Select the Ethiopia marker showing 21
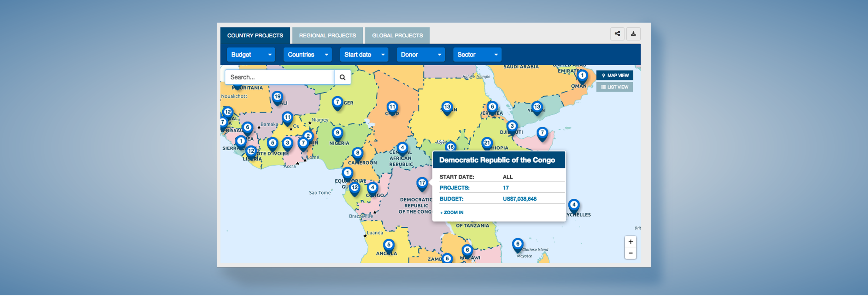Image resolution: width=868 pixels, height=296 pixels. (x=487, y=144)
